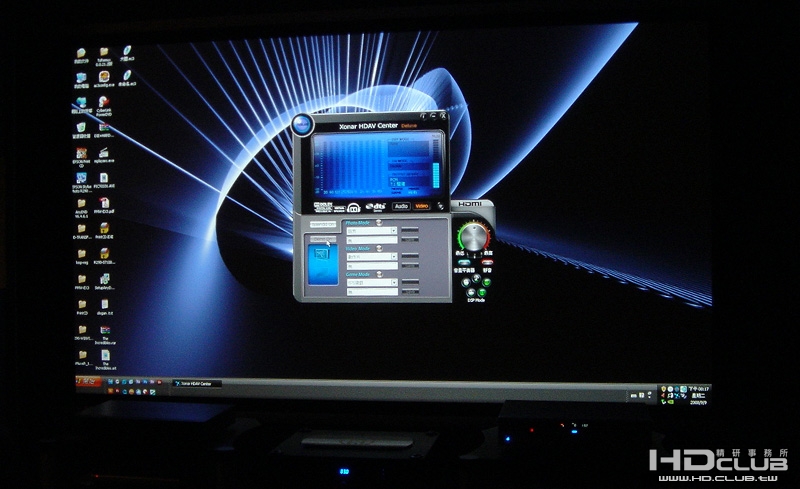Image resolution: width=800 pixels, height=489 pixels.
Task: Open the Dolby settings logo
Action: [x=323, y=206]
